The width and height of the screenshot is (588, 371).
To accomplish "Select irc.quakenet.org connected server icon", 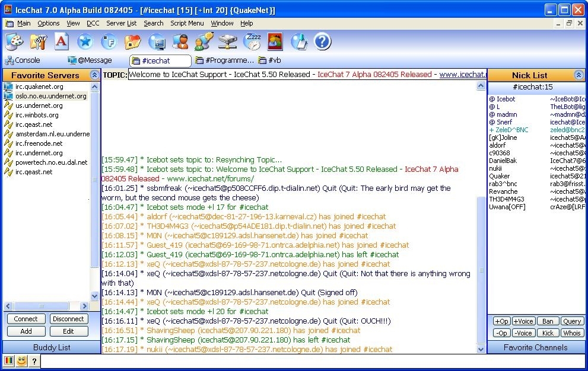I will point(8,87).
